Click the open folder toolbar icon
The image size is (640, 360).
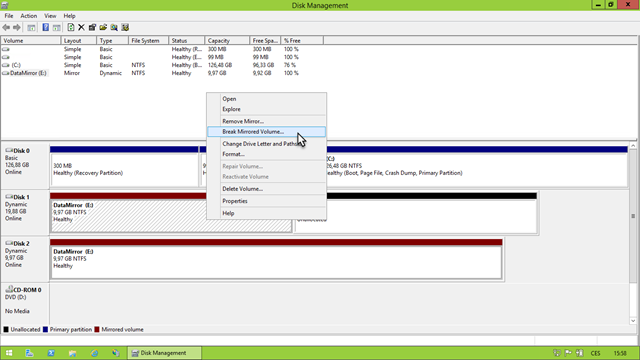(x=103, y=27)
